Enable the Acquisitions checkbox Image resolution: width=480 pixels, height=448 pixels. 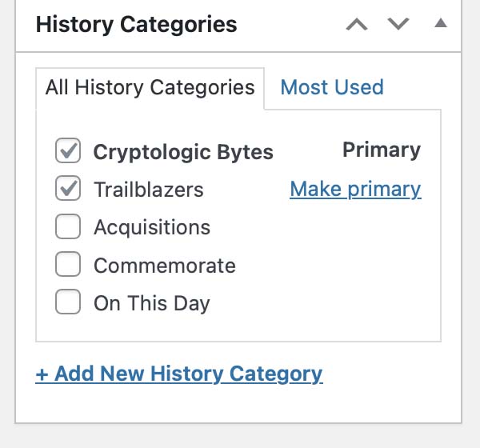coord(68,227)
